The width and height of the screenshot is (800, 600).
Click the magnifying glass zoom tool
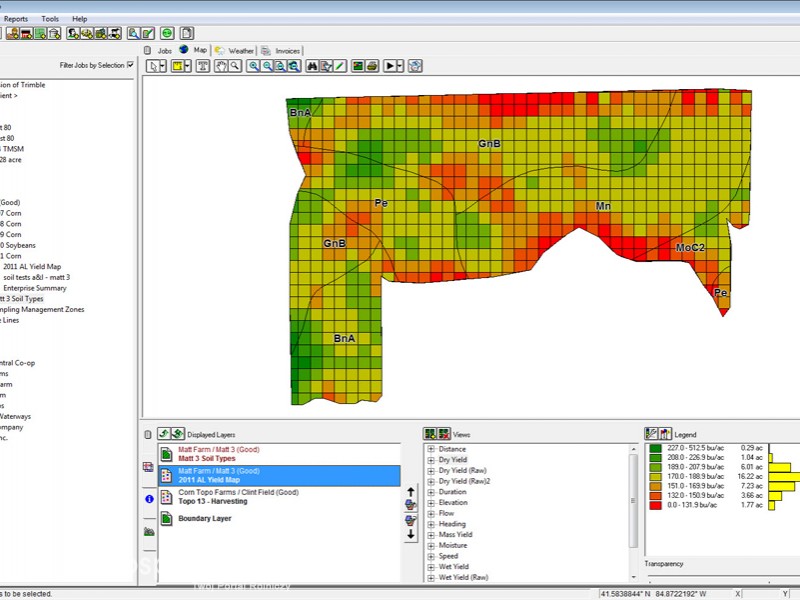pos(234,66)
